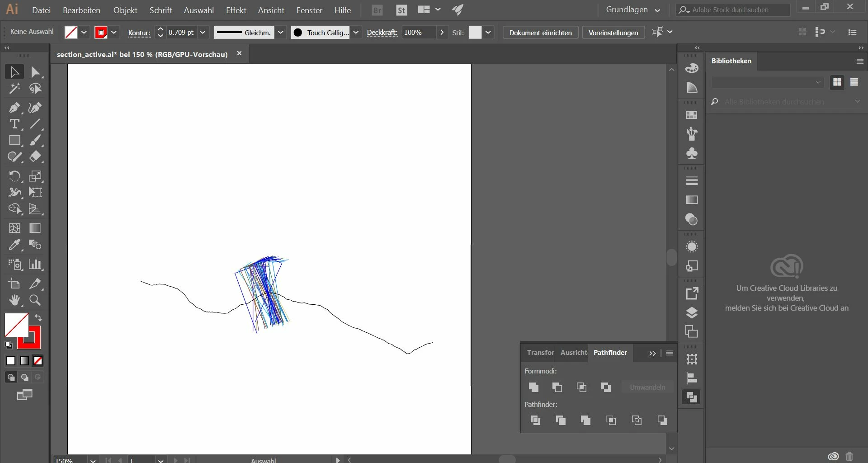Click Dokument einrichten button
This screenshot has height=463, width=868.
[x=540, y=33]
